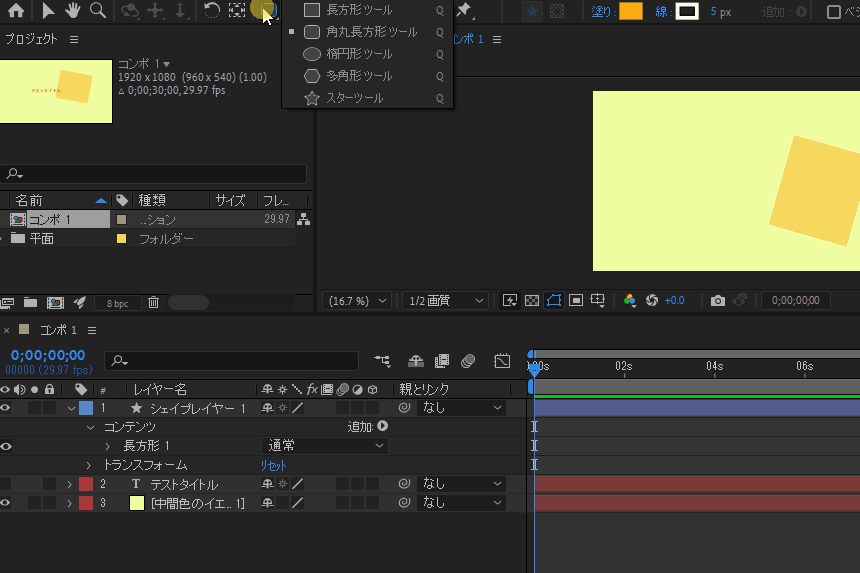Open the graph editor icon
The height and width of the screenshot is (573, 860).
tap(502, 361)
